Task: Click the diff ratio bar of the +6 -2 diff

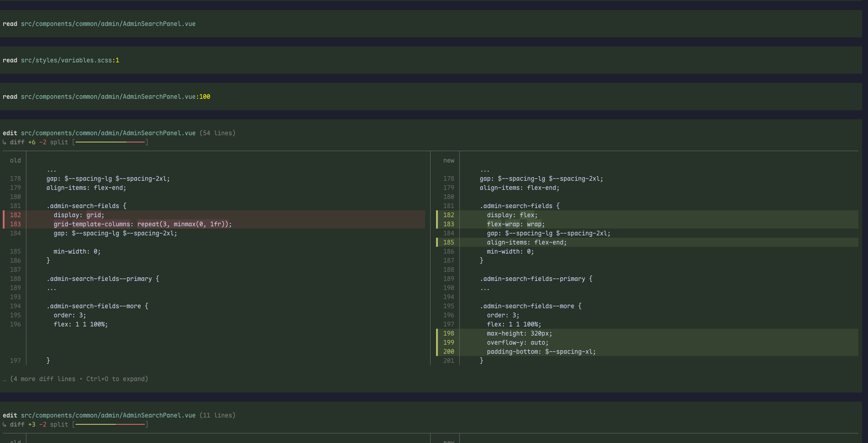Action: pos(110,142)
